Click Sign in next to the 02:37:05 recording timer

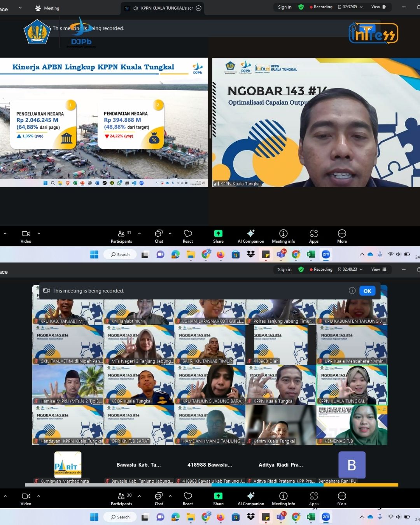click(x=285, y=7)
